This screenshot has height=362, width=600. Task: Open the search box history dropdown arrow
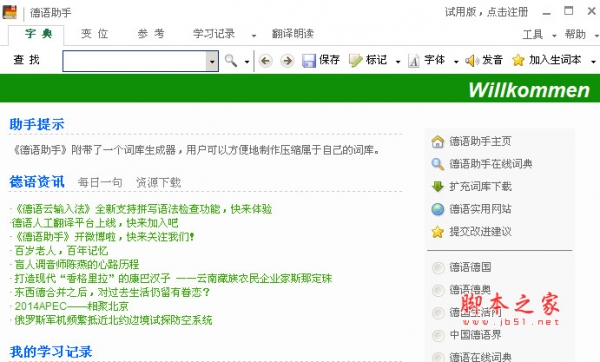pos(212,61)
